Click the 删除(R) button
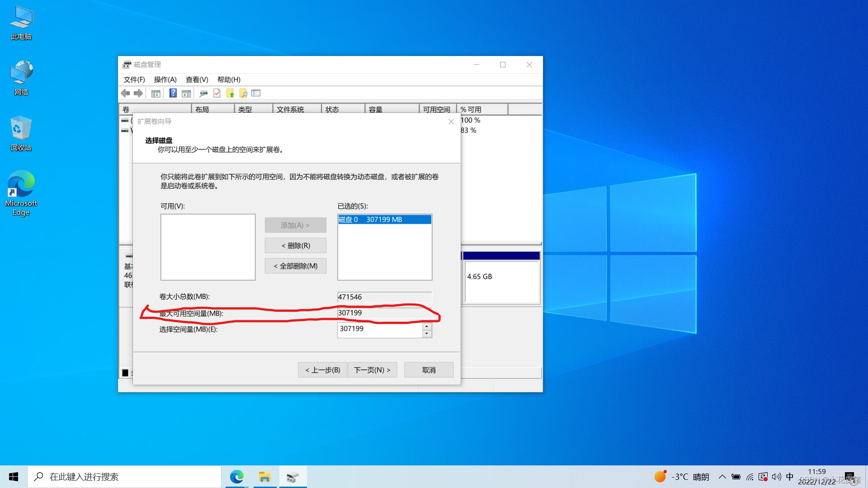This screenshot has height=488, width=868. [296, 245]
